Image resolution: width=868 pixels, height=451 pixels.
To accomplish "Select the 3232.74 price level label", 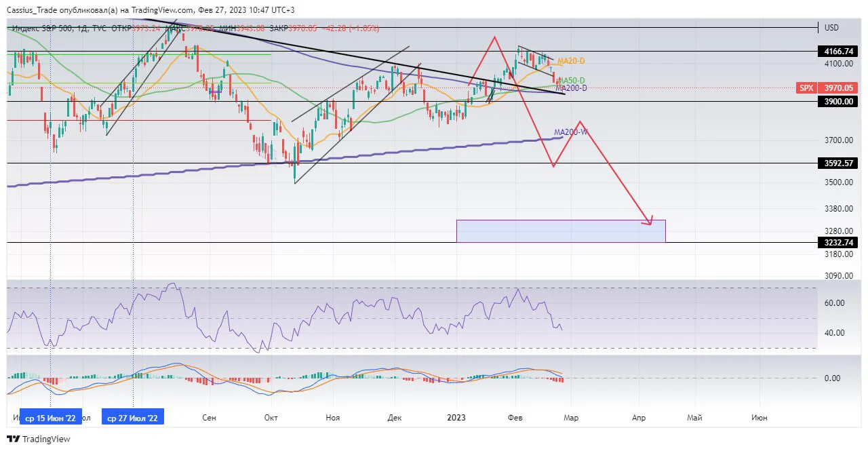I will pyautogui.click(x=838, y=242).
